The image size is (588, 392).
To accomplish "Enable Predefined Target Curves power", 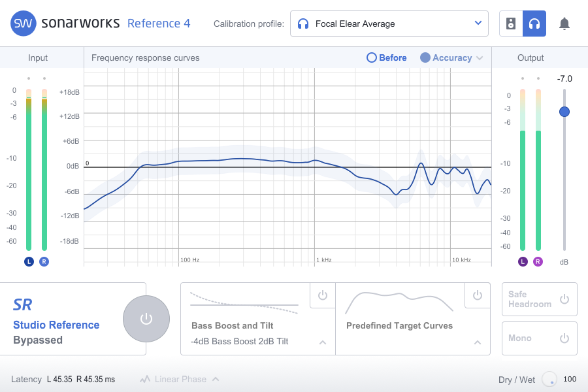I will [x=477, y=295].
